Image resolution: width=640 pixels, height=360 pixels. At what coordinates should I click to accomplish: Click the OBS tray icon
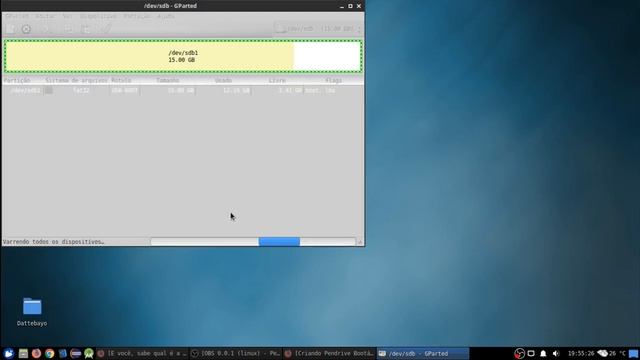[x=519, y=353]
